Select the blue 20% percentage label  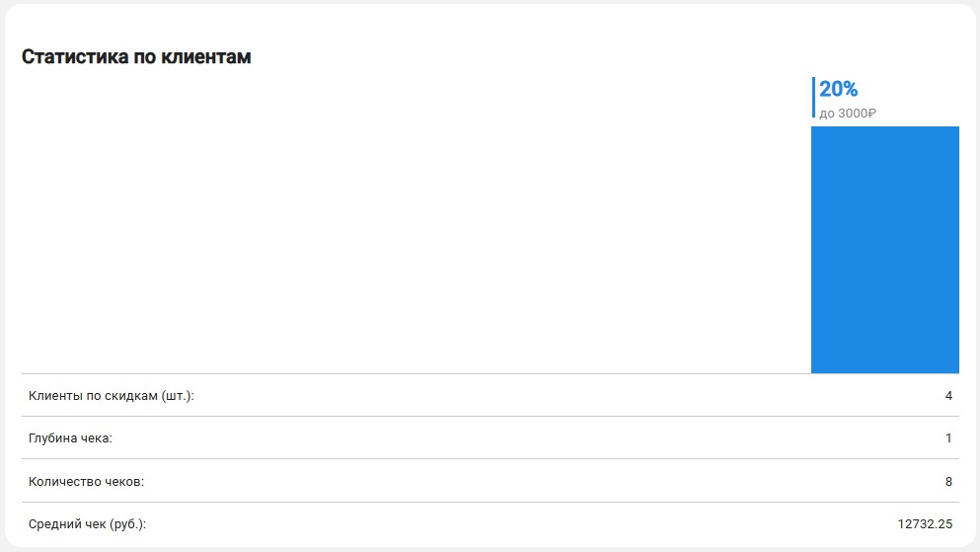[x=838, y=89]
